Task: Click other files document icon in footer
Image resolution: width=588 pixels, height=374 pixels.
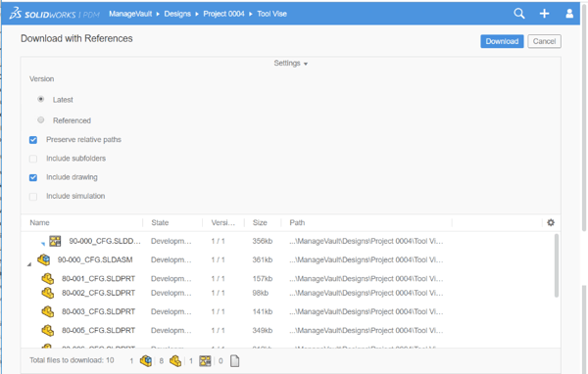Action: point(235,361)
